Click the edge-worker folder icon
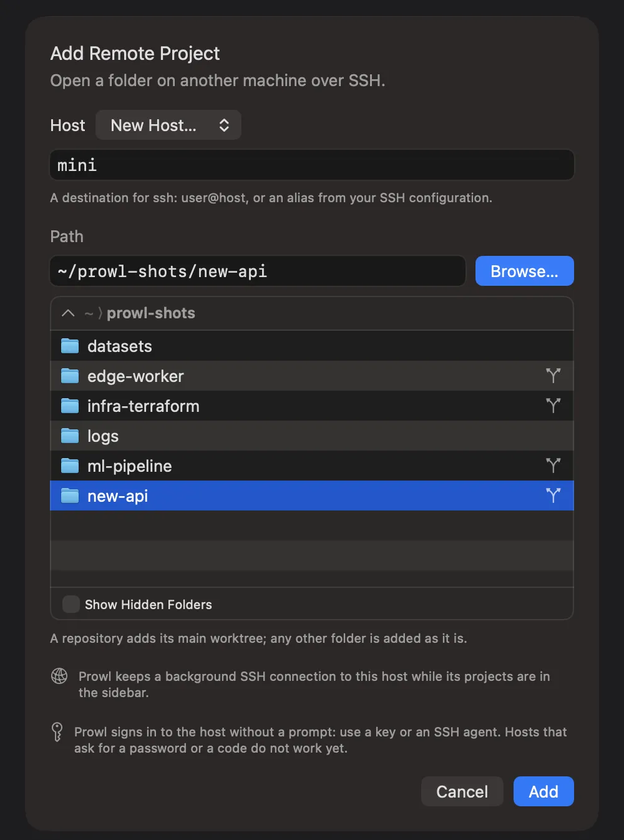Screen dimensions: 624x840 tap(70, 376)
